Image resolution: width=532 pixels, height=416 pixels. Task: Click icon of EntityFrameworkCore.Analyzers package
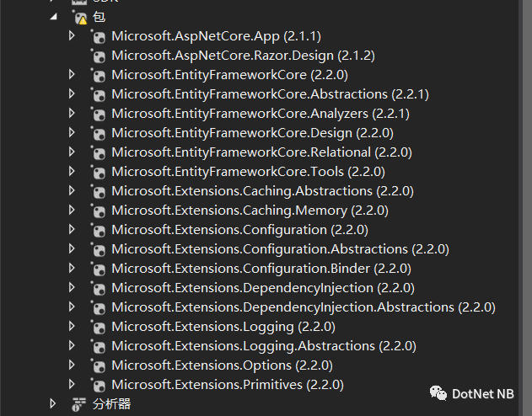[99, 114]
